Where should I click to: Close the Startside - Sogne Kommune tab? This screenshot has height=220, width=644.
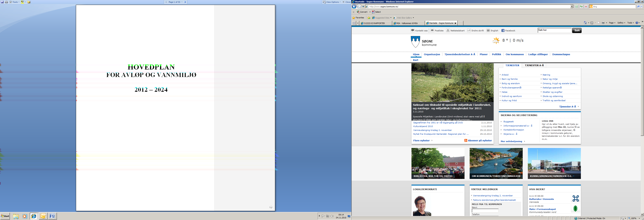(455, 23)
